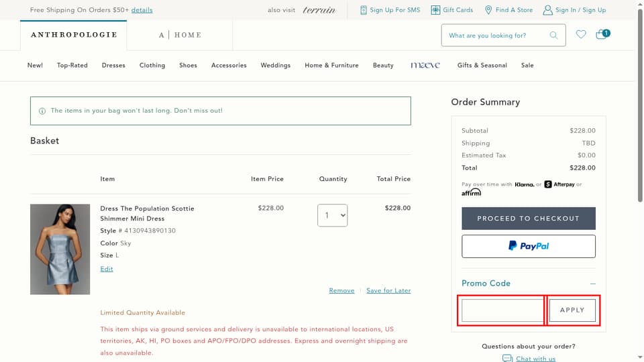Open the Top-Rated menu
This screenshot has height=362, width=644.
click(72, 65)
